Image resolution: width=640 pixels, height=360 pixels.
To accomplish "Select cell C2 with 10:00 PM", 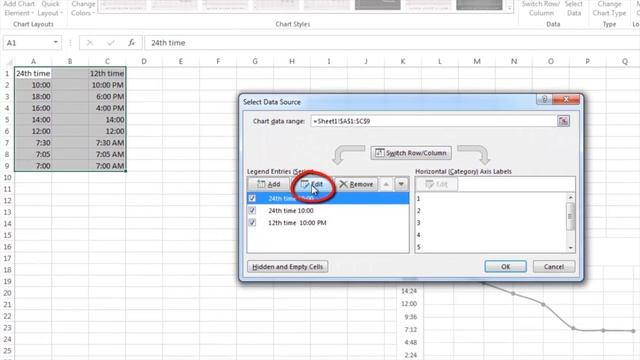I will coord(107,85).
